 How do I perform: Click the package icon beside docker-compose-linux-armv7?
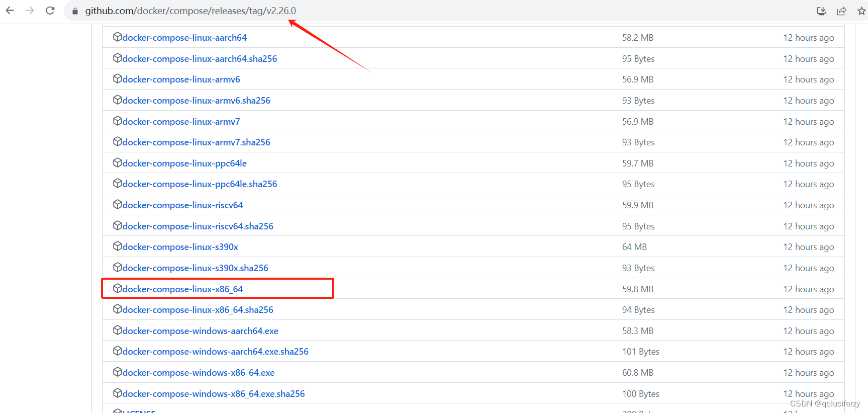(117, 121)
